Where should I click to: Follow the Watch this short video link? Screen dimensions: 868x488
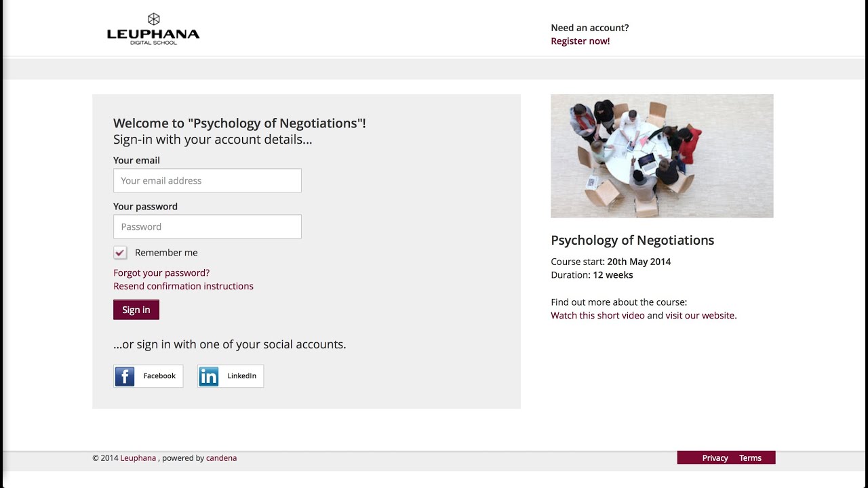pos(597,316)
